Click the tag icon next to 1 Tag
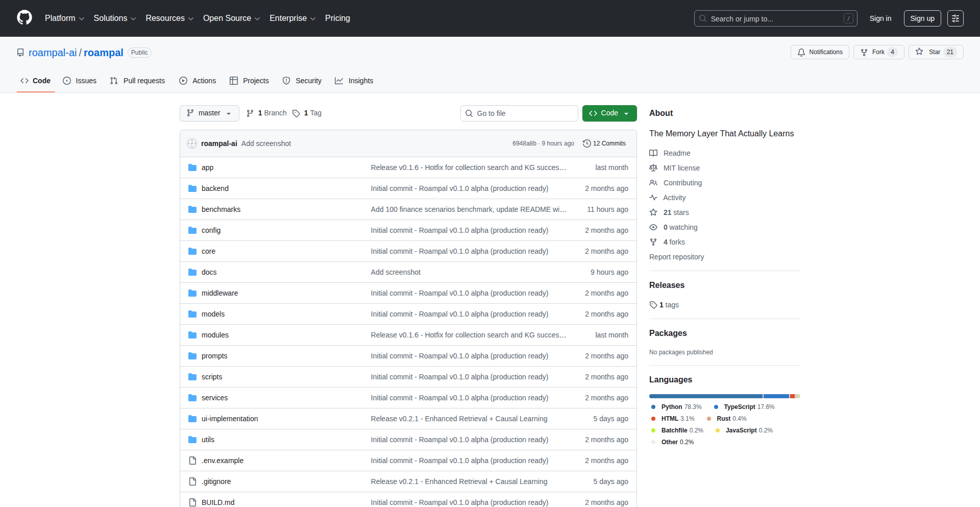This screenshot has width=980, height=507. click(x=296, y=113)
